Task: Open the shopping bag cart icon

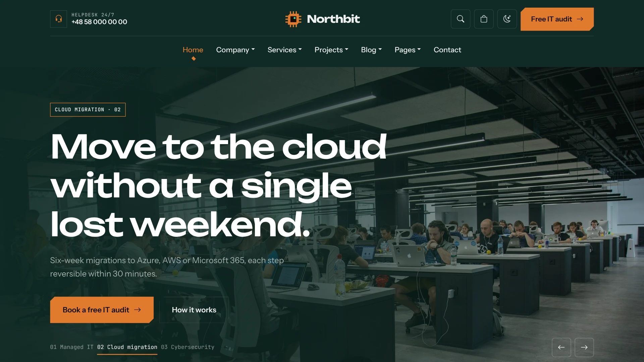Action: (x=484, y=19)
